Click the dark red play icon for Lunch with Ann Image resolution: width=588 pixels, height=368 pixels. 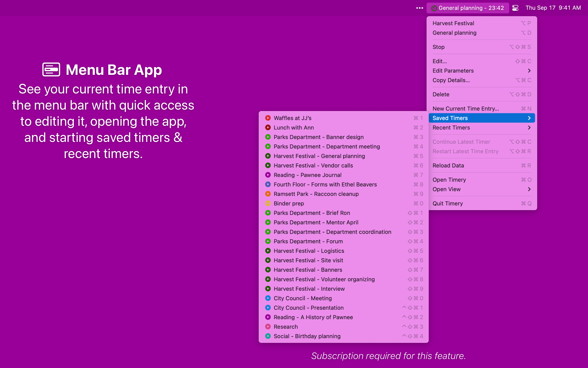click(x=268, y=128)
